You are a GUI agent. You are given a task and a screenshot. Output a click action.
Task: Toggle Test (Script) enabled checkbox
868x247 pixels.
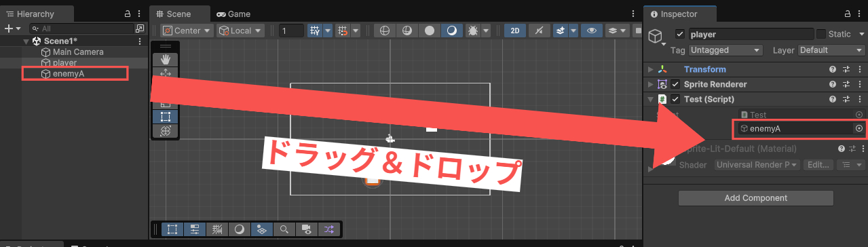point(675,99)
